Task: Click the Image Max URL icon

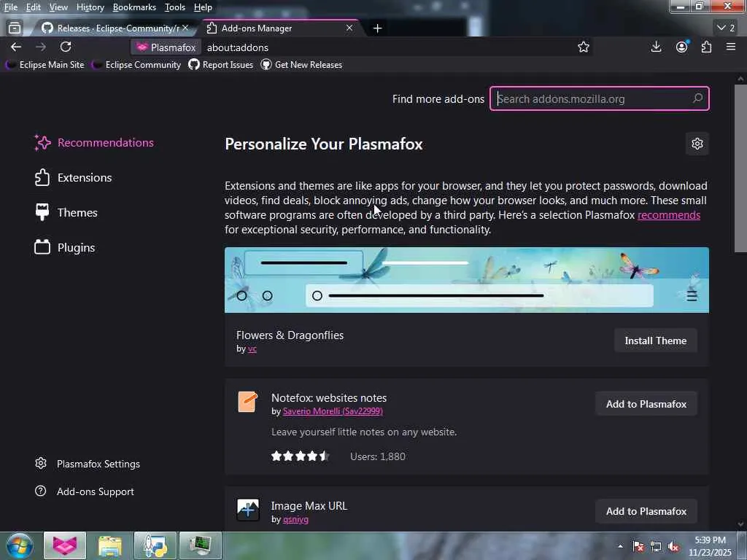Action: click(248, 510)
